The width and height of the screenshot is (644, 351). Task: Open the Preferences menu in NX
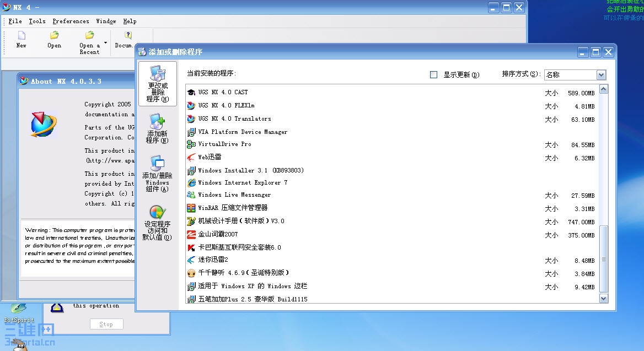tap(71, 21)
